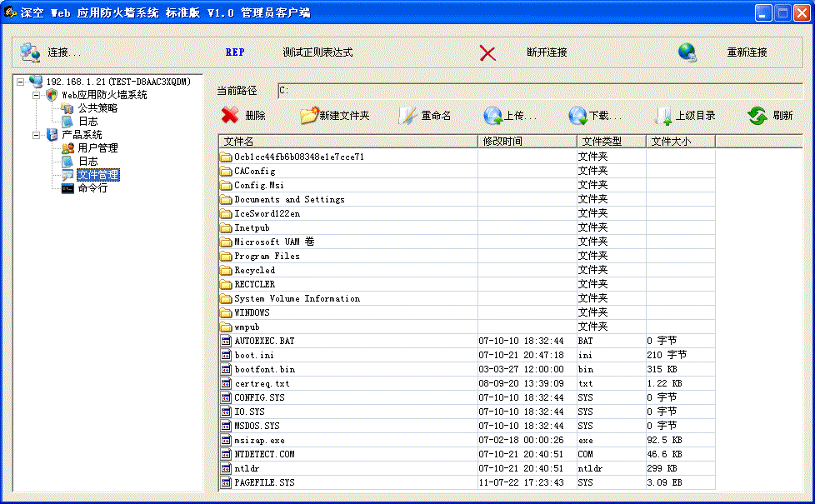Collapse the 192.168.1.21 root tree node

click(20, 82)
